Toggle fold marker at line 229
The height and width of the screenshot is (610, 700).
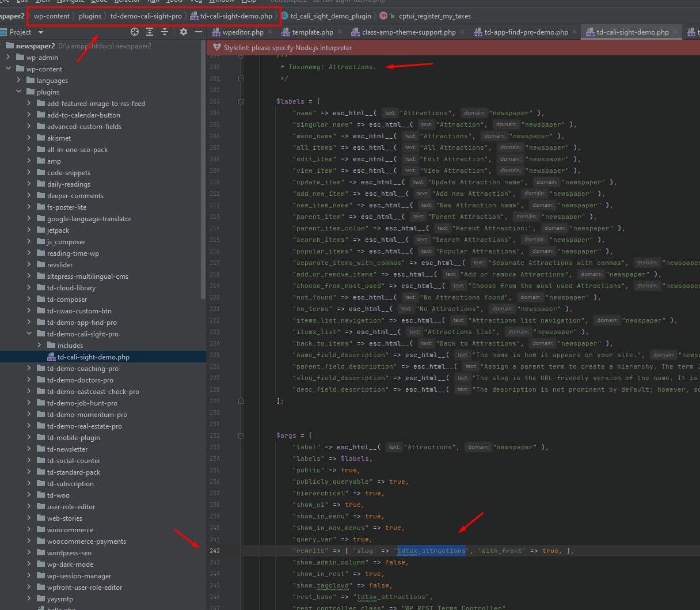click(x=241, y=401)
